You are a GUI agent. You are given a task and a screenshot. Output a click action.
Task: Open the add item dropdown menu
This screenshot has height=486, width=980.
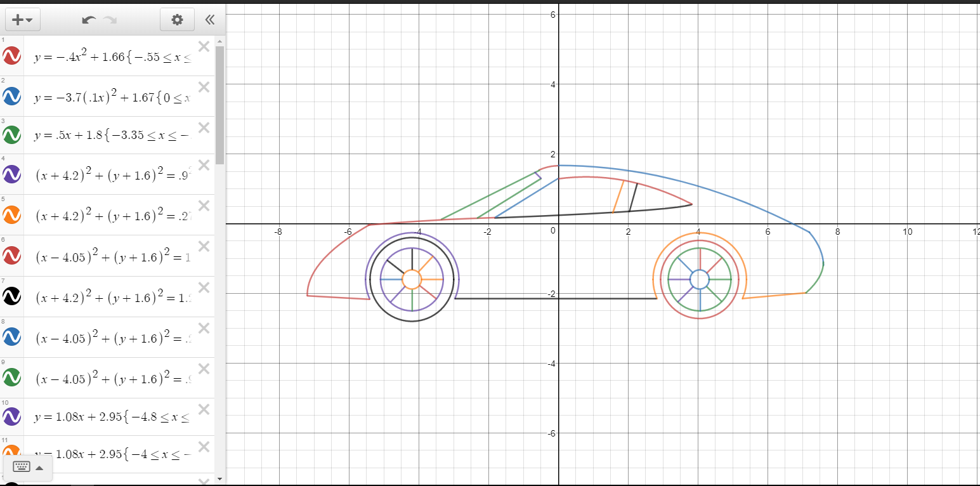pos(29,20)
